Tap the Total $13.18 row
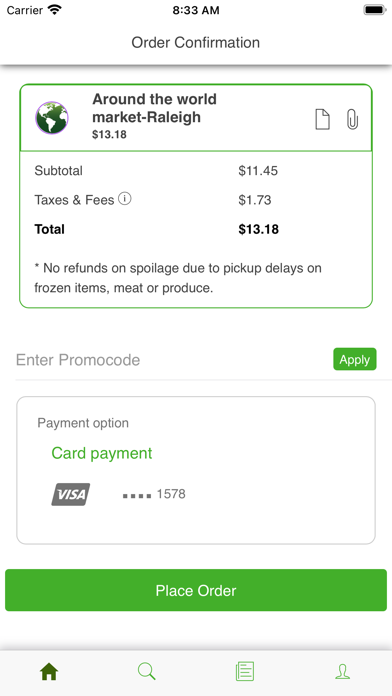Image resolution: width=392 pixels, height=696 pixels. (196, 229)
